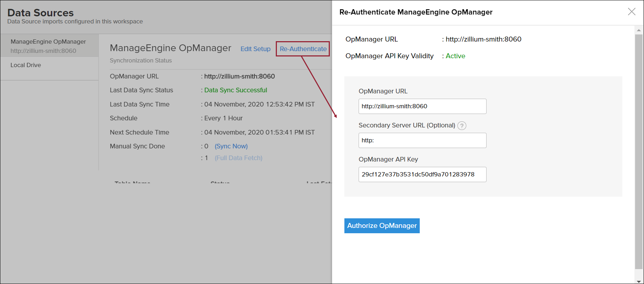
Task: Click the scrollbar up arrow
Action: [639, 30]
